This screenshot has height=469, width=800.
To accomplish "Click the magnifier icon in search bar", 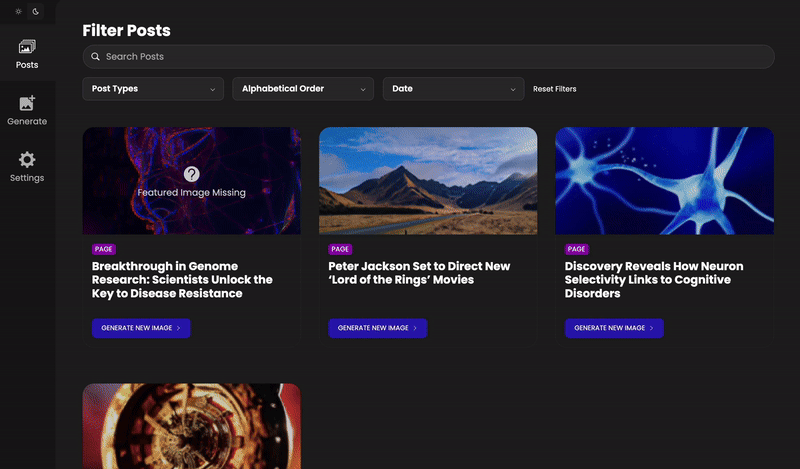I will (95, 57).
